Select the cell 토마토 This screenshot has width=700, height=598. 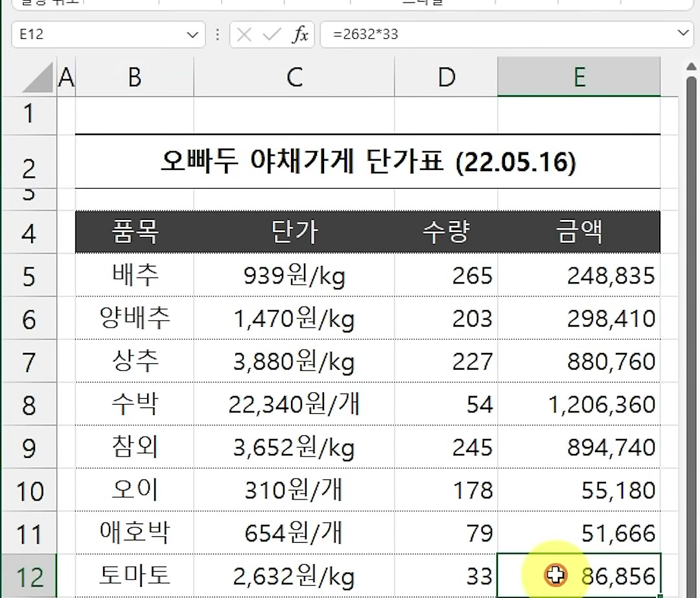click(134, 576)
